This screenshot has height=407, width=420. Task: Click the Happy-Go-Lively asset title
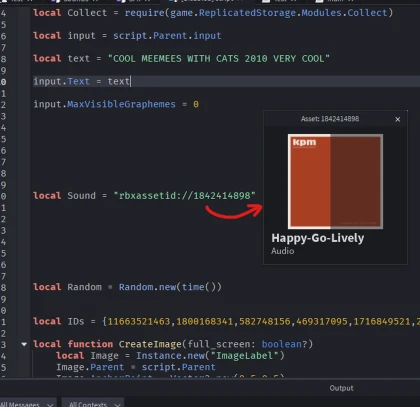coord(318,238)
